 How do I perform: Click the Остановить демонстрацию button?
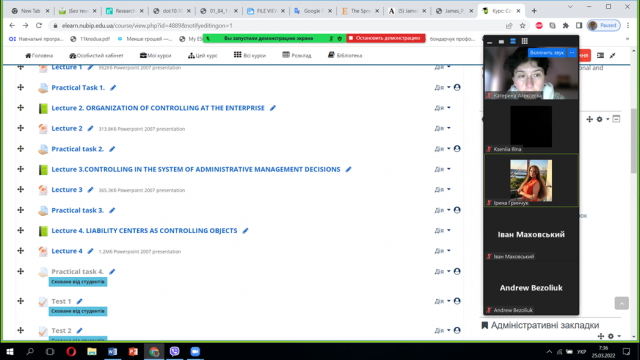pyautogui.click(x=386, y=38)
